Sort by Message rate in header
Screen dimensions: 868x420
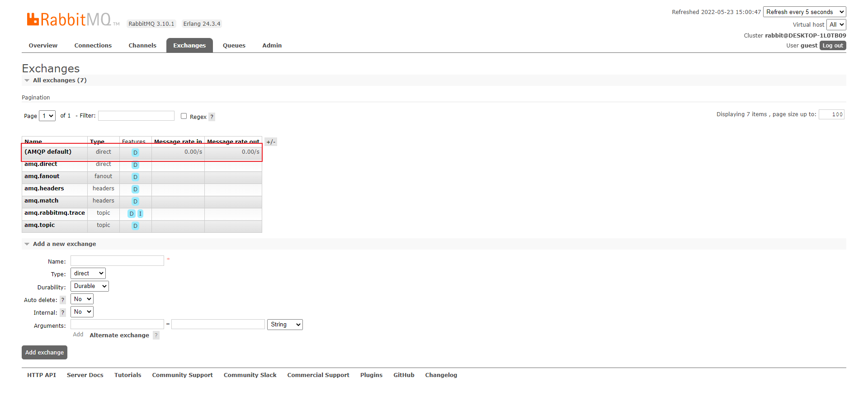(x=178, y=142)
